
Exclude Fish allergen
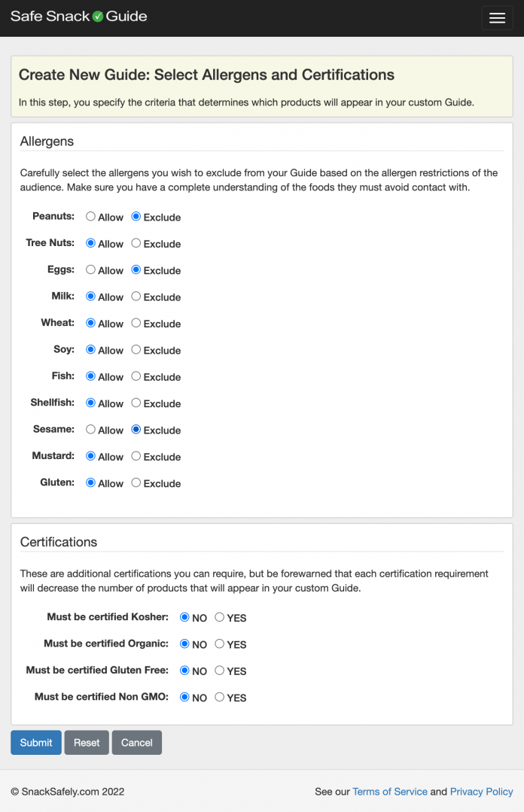pyautogui.click(x=136, y=376)
